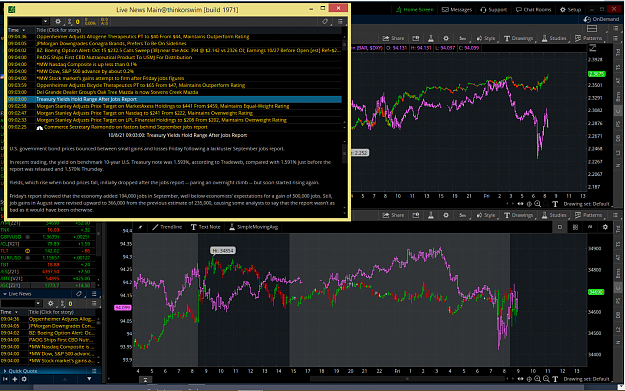
Task: Click the pan crosshair icon under upper chart
Action: [529, 204]
